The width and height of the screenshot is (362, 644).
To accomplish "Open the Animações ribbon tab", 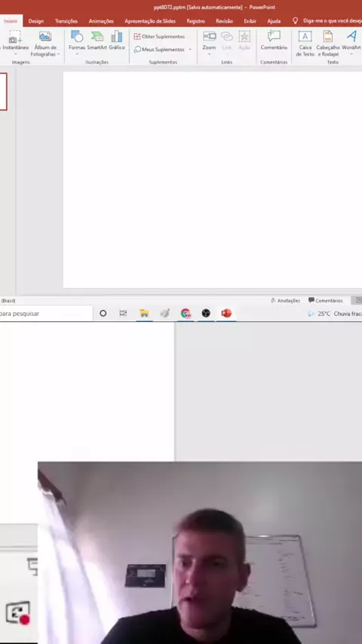I will [101, 21].
